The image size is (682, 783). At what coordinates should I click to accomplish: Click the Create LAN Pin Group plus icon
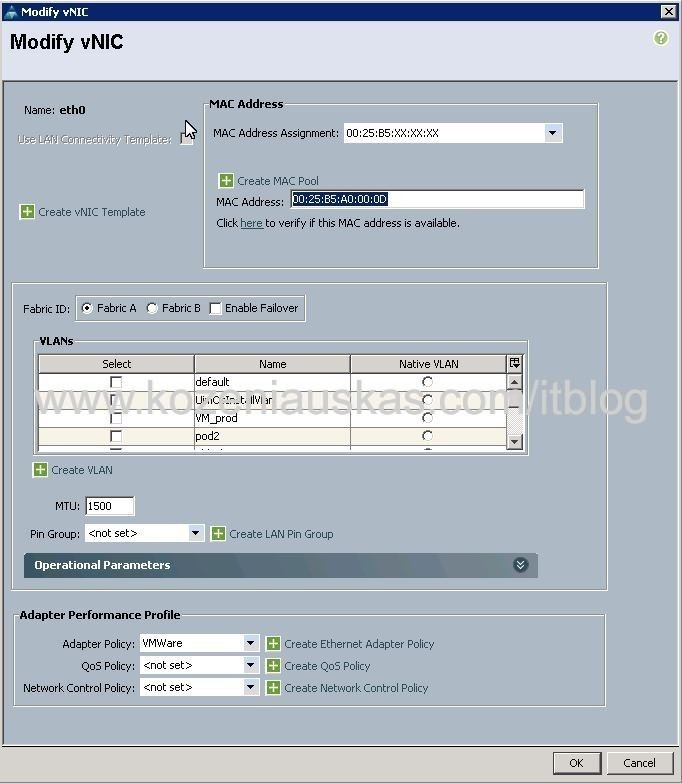pyautogui.click(x=218, y=534)
